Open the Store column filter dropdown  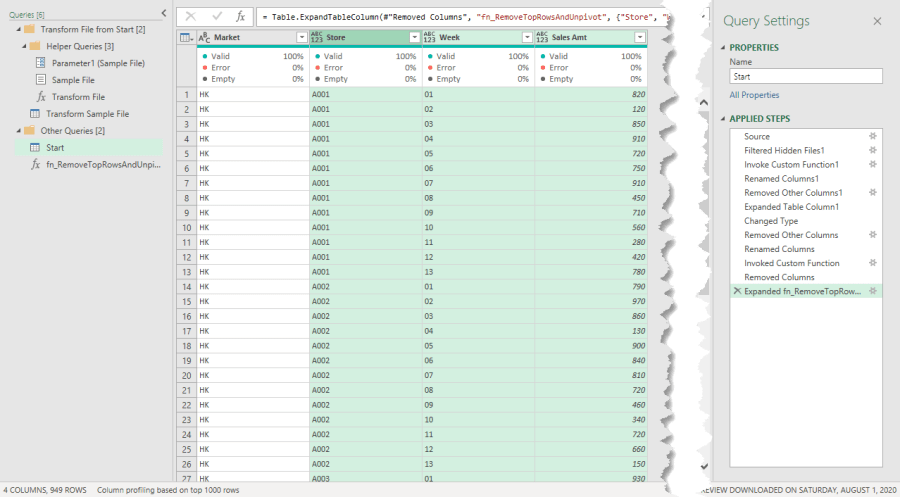(x=414, y=37)
